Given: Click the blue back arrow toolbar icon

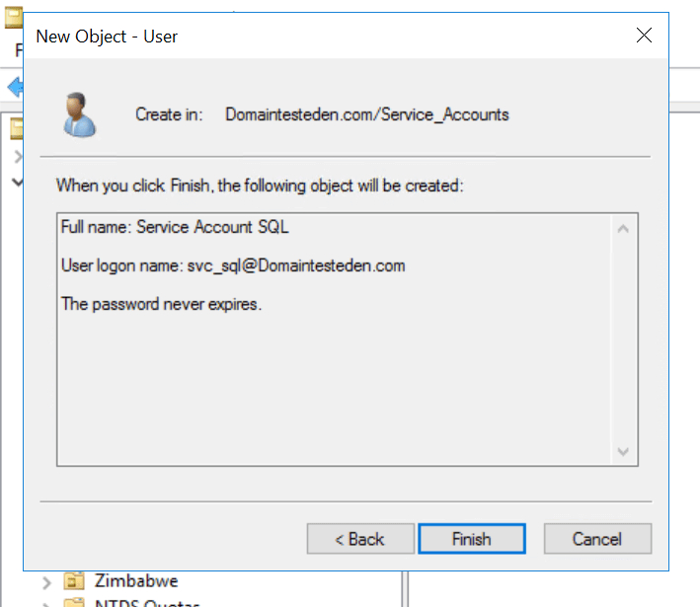Looking at the screenshot, I should click(x=14, y=87).
